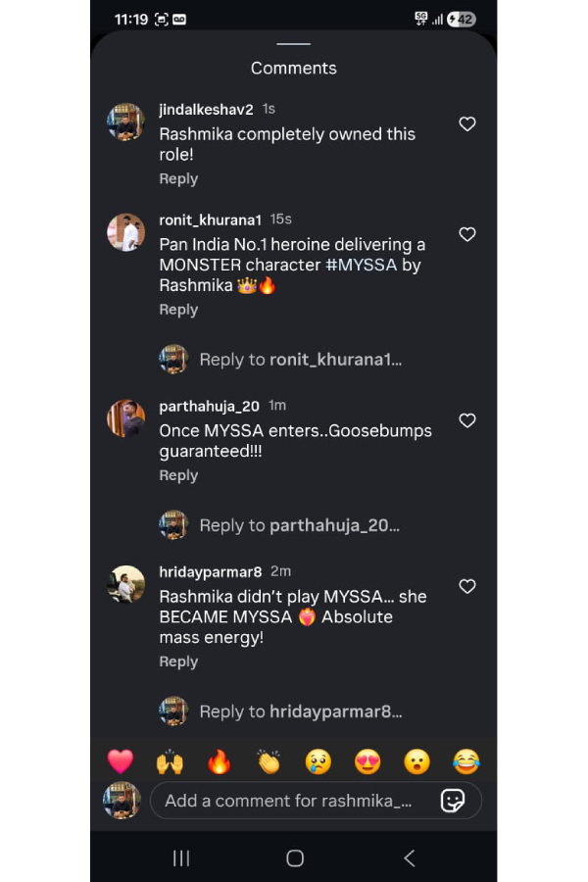Tap the red heart quick reaction emoji

point(120,761)
